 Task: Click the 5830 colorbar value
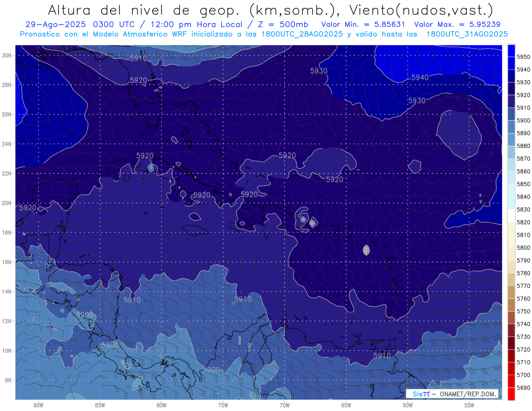pyautogui.click(x=524, y=209)
